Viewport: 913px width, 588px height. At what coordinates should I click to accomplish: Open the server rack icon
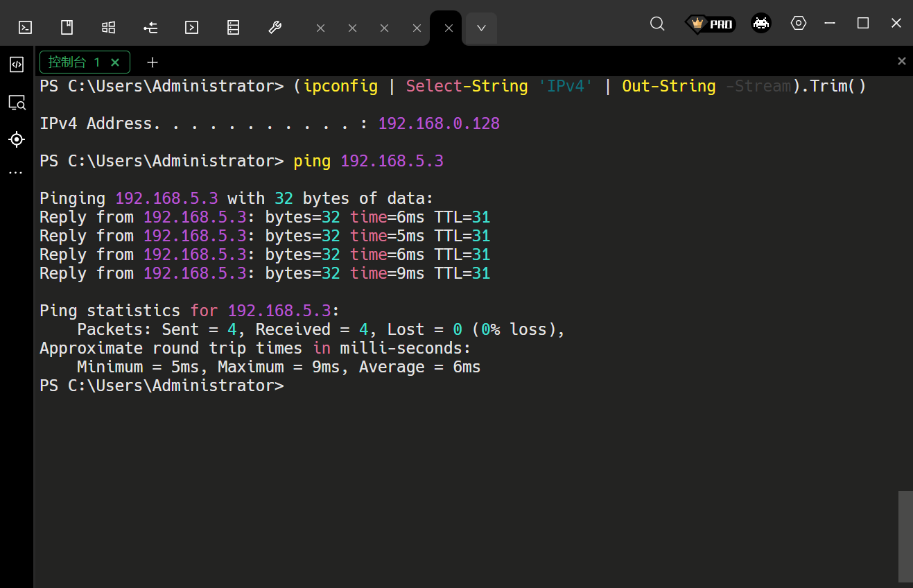pos(233,28)
